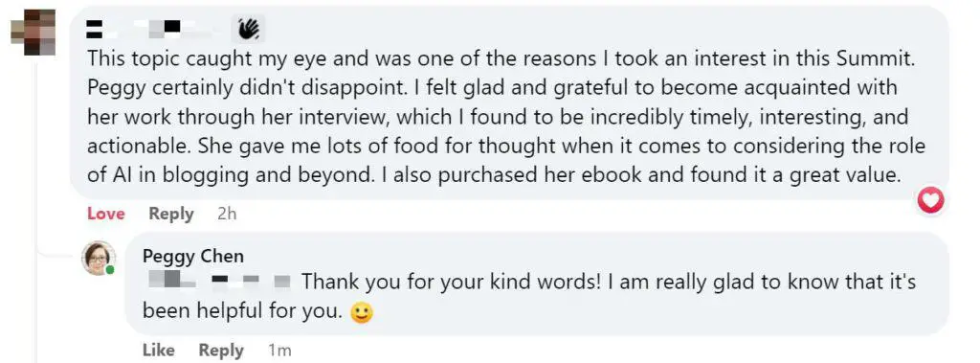Click the red heart reaction on first comment
This screenshot has width=980, height=363.
tap(930, 200)
